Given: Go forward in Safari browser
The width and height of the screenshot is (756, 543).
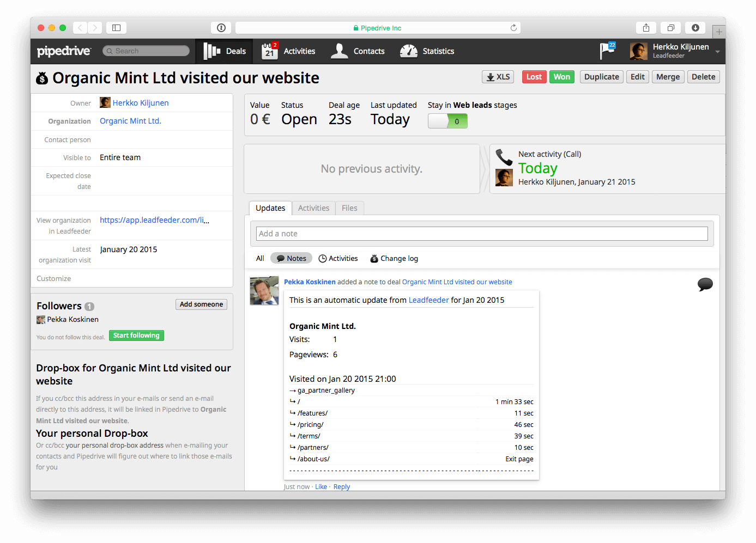Looking at the screenshot, I should [x=95, y=28].
